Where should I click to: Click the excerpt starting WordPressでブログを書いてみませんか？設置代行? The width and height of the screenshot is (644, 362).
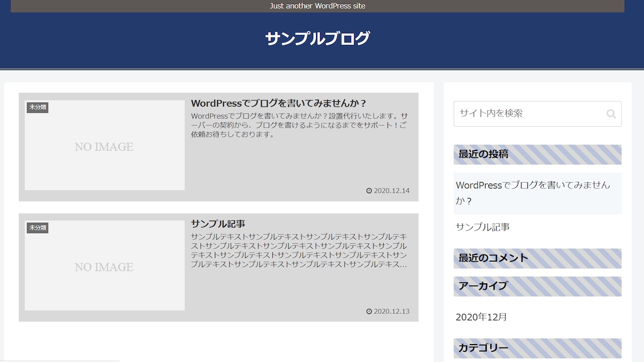pyautogui.click(x=299, y=125)
